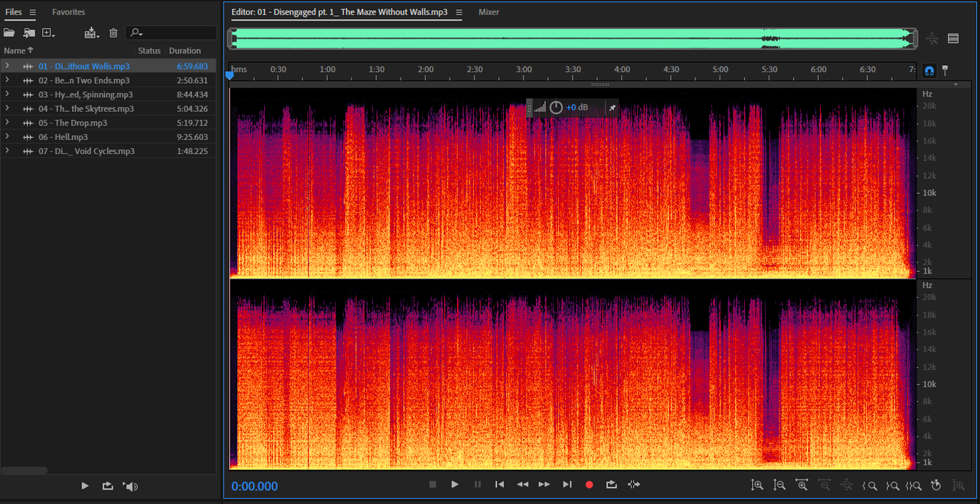Open the Files panel hamburger menu

pyautogui.click(x=33, y=12)
